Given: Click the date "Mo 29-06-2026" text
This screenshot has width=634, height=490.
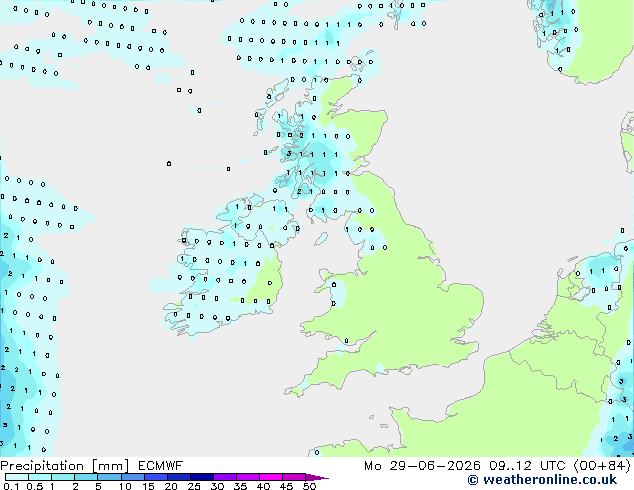Looking at the screenshot, I should [x=422, y=466].
